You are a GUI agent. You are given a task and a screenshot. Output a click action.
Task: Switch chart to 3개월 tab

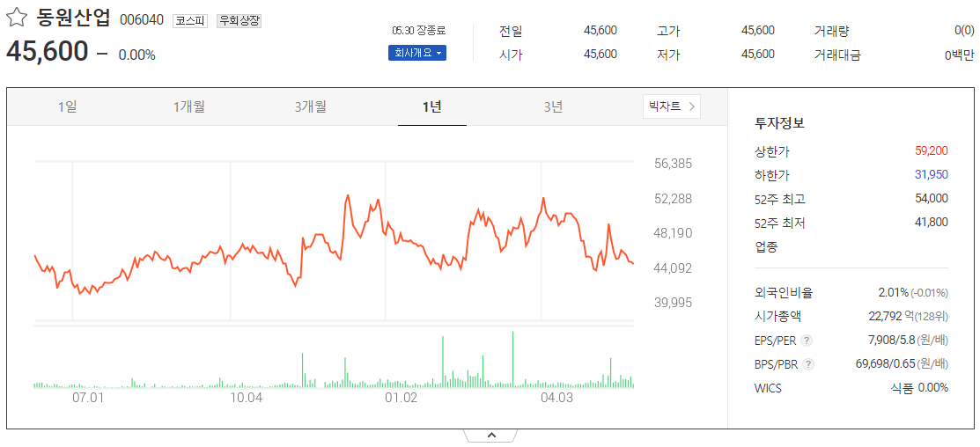[x=310, y=106]
